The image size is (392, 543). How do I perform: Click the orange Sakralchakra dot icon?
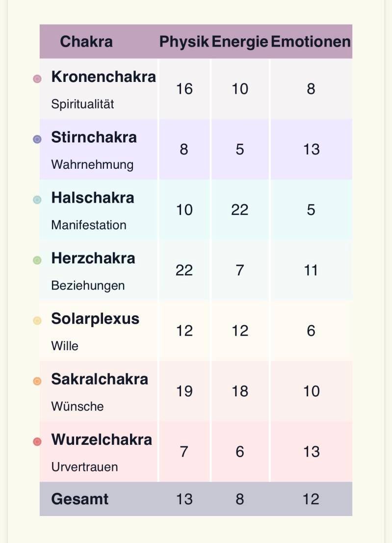37,381
